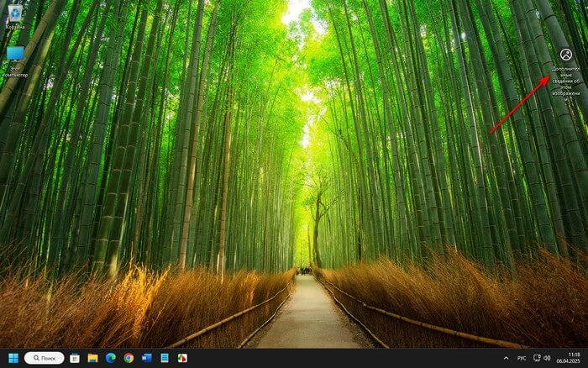Click Show desktop at taskbar's far-right edge
This screenshot has width=588, height=368.
pyautogui.click(x=586, y=358)
